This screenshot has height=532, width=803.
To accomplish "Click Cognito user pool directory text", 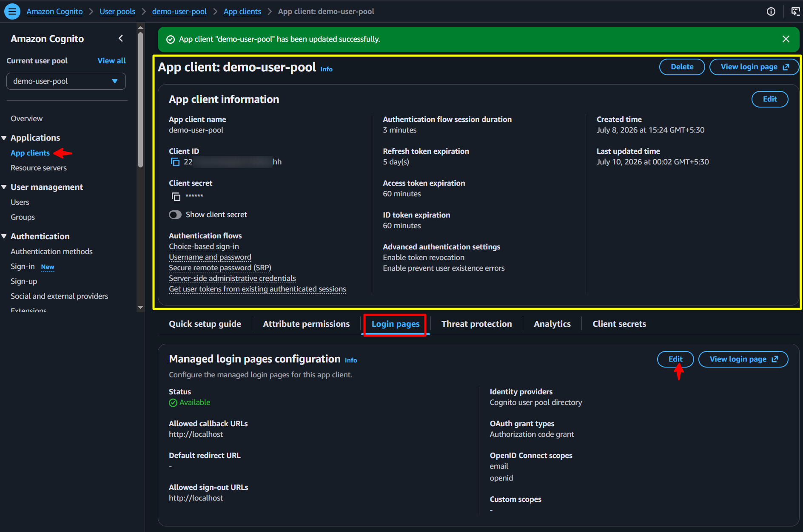I will pyautogui.click(x=536, y=402).
